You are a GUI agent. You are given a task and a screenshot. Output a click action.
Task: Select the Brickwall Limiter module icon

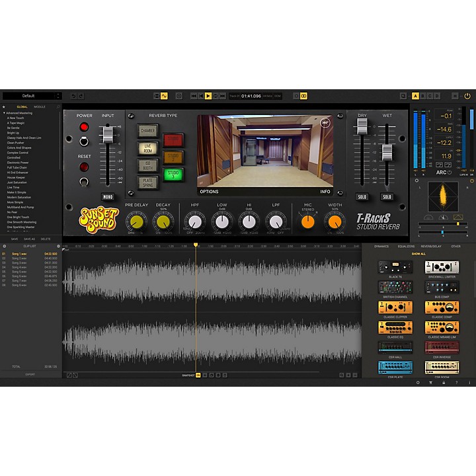coord(442,268)
